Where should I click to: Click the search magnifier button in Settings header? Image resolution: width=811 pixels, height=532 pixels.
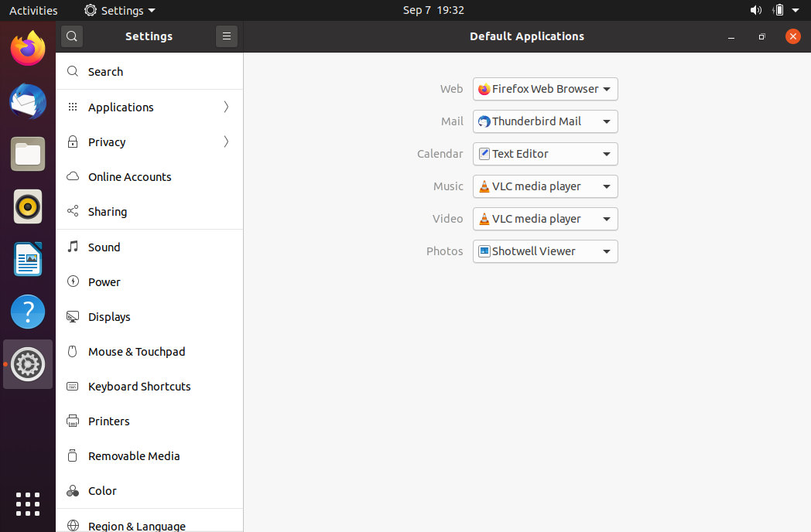pyautogui.click(x=72, y=36)
